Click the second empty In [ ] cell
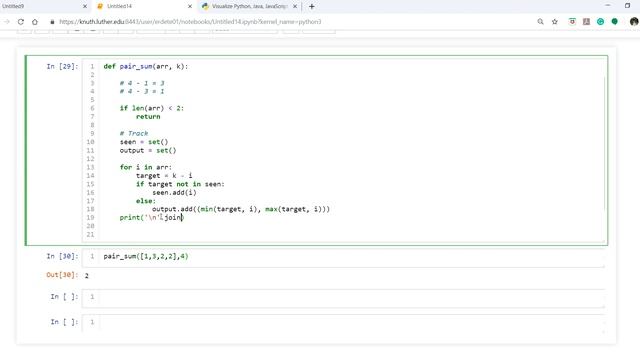Screen dimensions: 640x360 (x=343, y=323)
